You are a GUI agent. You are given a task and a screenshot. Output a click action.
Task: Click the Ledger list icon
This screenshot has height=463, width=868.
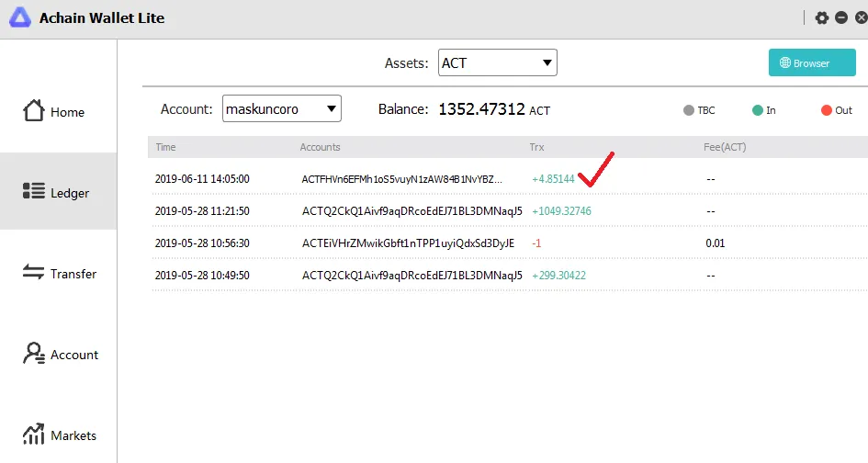[34, 190]
